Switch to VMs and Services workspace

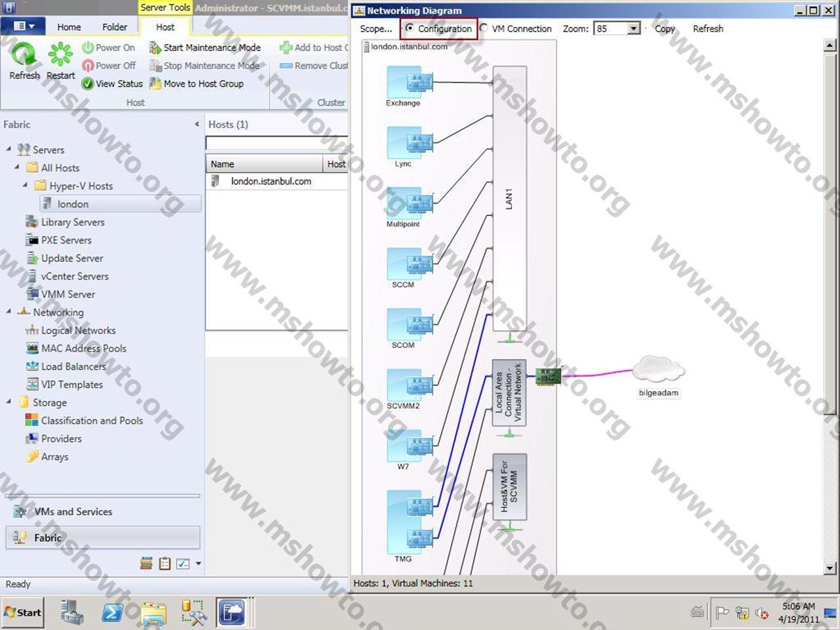coord(102,511)
